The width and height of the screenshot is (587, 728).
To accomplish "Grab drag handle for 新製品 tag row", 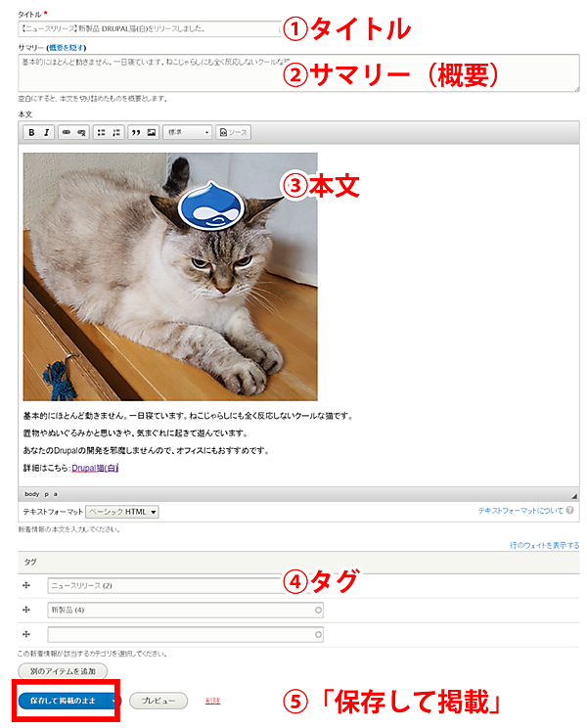I will click(26, 610).
